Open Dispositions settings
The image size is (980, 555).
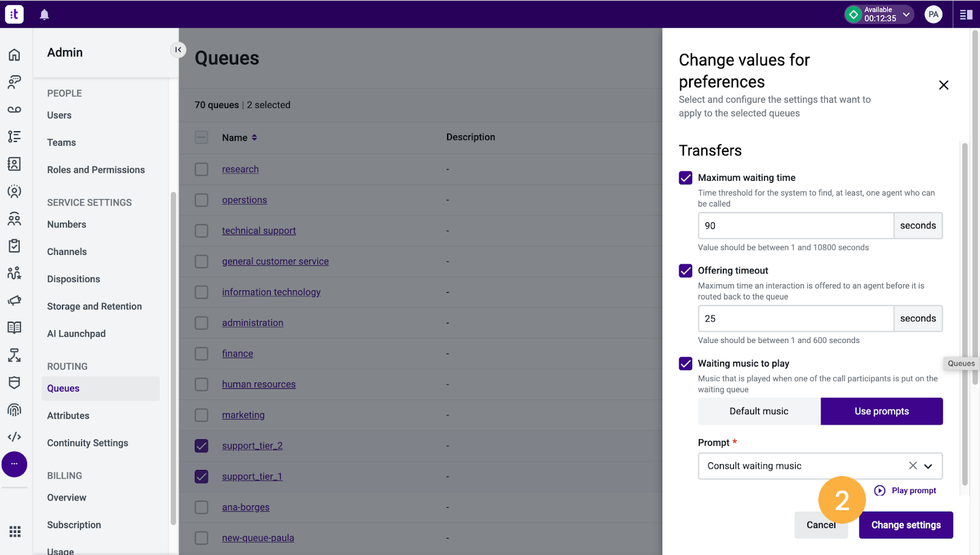[x=73, y=279]
